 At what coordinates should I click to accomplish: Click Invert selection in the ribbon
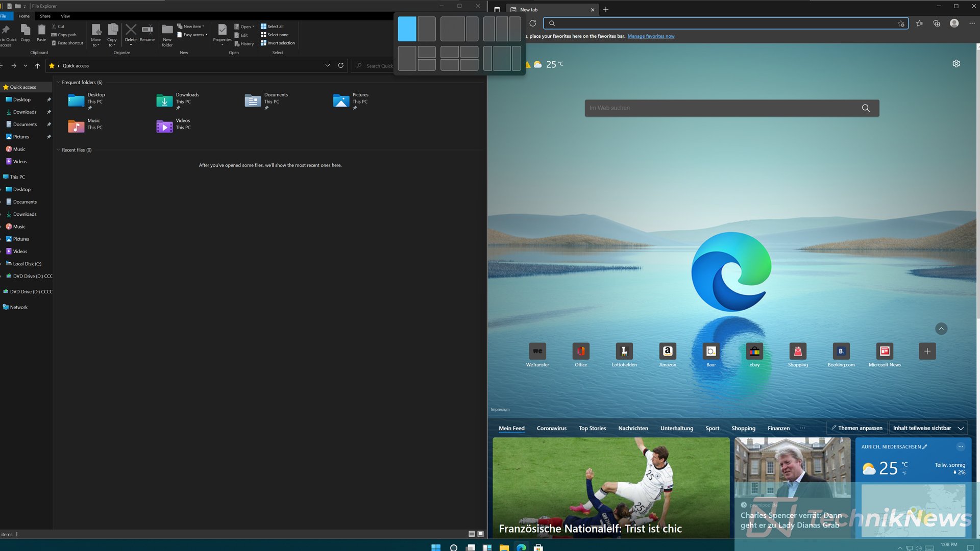pos(278,43)
